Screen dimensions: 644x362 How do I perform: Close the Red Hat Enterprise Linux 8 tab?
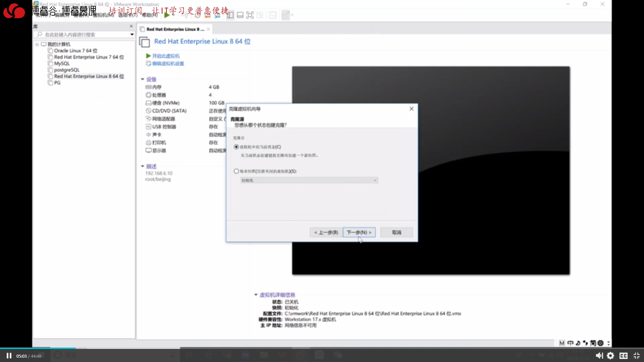(208, 29)
